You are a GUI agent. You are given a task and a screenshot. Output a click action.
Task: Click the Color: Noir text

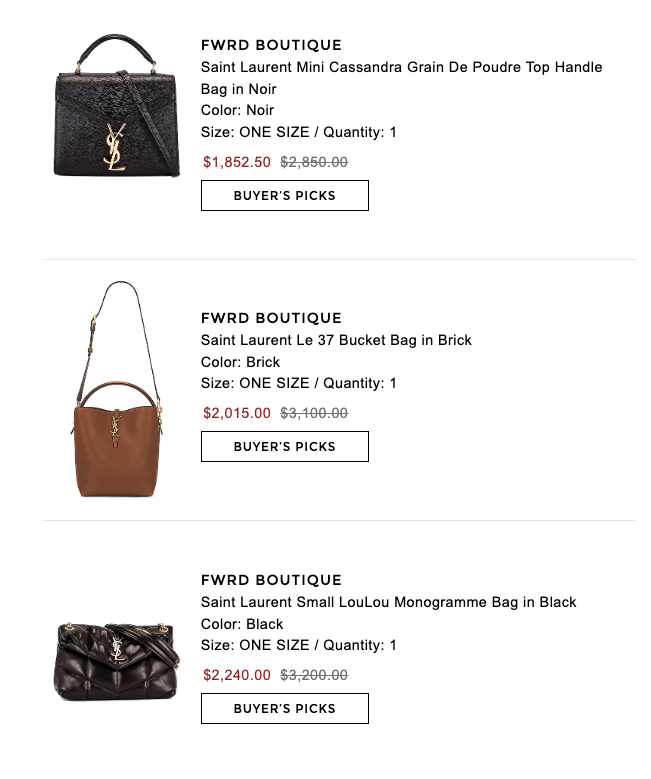pyautogui.click(x=238, y=110)
